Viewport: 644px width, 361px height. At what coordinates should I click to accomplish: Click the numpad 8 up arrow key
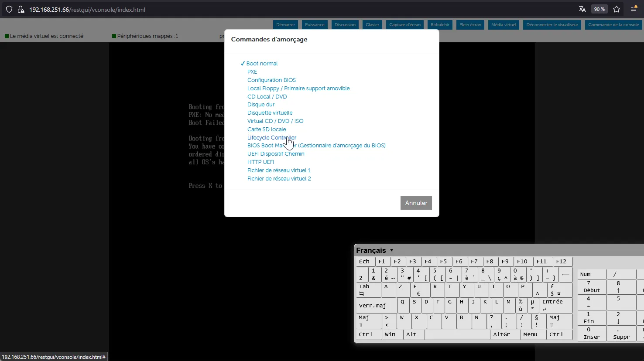click(x=621, y=287)
